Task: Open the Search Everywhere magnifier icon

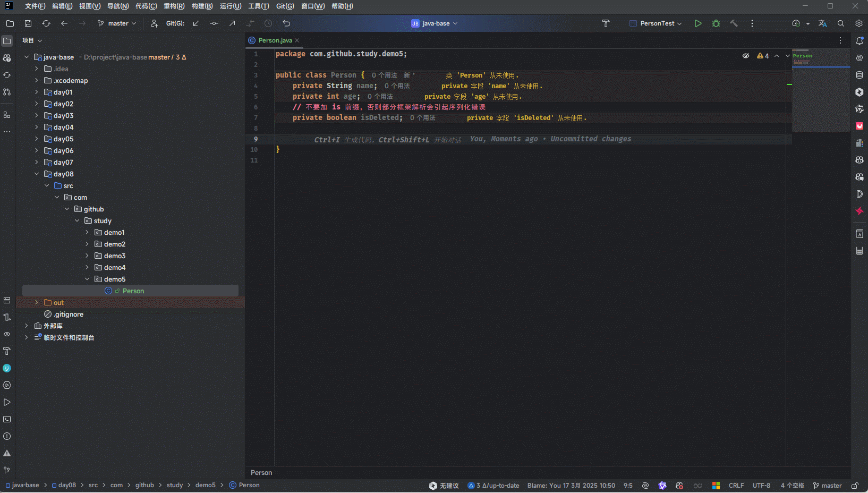Action: (x=841, y=23)
